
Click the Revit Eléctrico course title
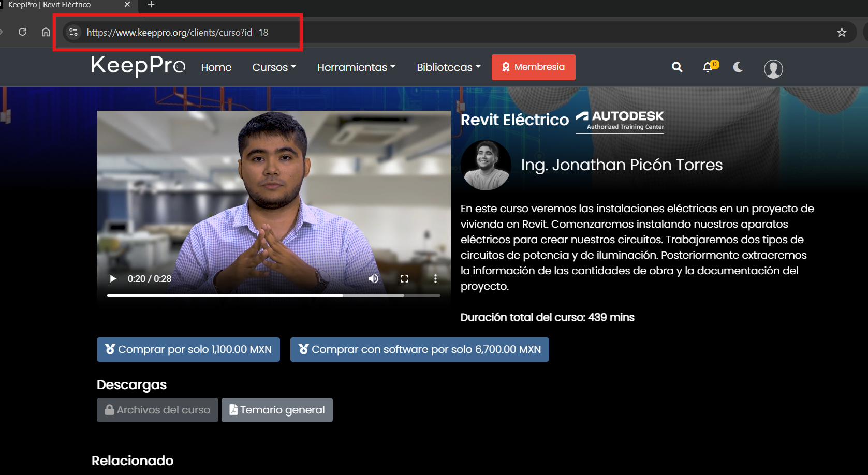pos(514,120)
